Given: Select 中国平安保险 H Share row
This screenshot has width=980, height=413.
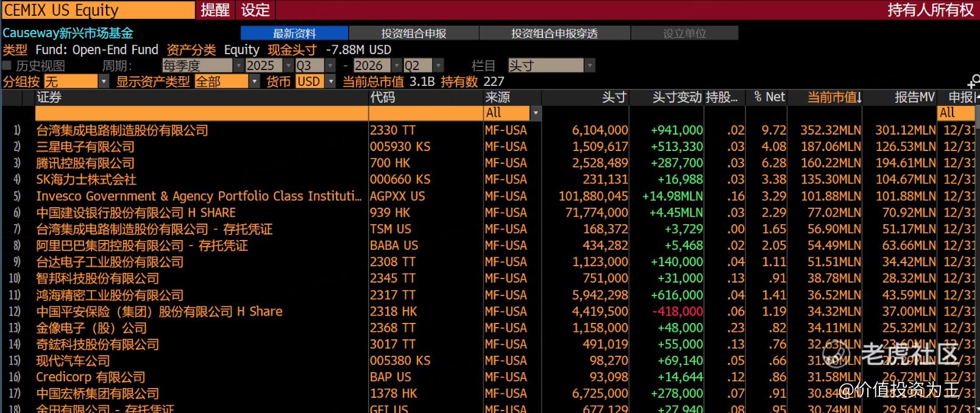Looking at the screenshot, I should (159, 311).
